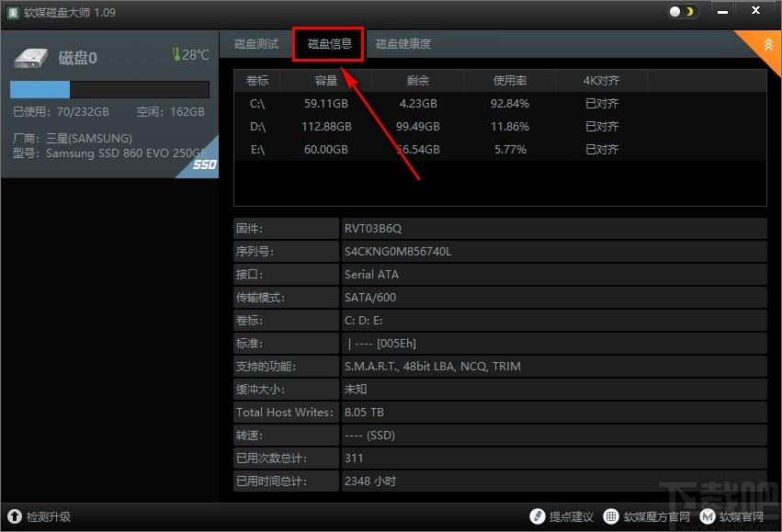Select the C:\ volume row
Image resolution: width=782 pixels, height=532 pixels.
pos(500,104)
